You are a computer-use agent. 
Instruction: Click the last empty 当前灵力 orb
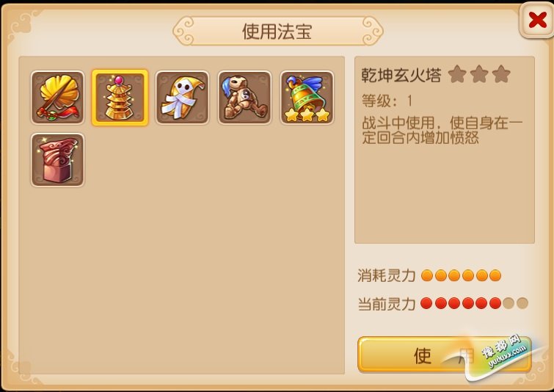[x=522, y=303]
